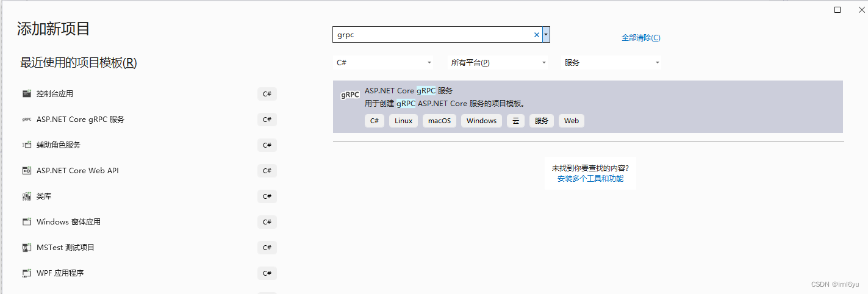Image resolution: width=868 pixels, height=294 pixels.
Task: Open the search history dropdown arrow
Action: click(x=547, y=35)
